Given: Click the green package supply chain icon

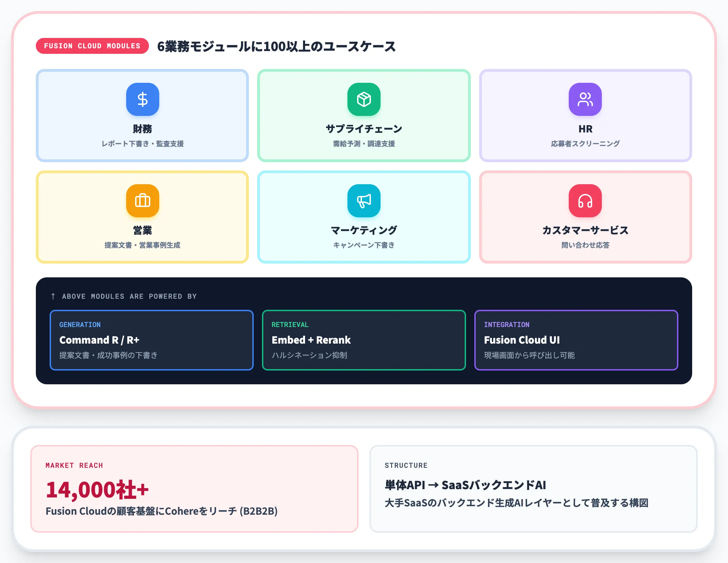Looking at the screenshot, I should tap(364, 99).
